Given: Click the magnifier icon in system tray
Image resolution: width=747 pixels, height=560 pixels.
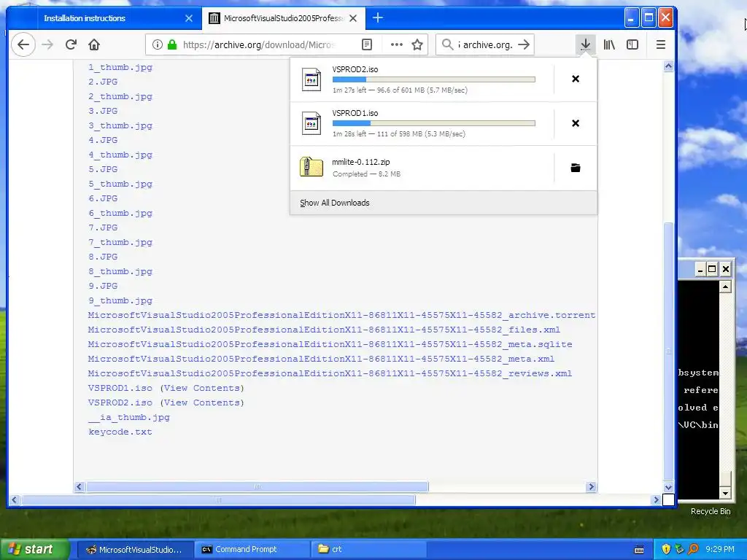Looking at the screenshot, I should point(693,550).
